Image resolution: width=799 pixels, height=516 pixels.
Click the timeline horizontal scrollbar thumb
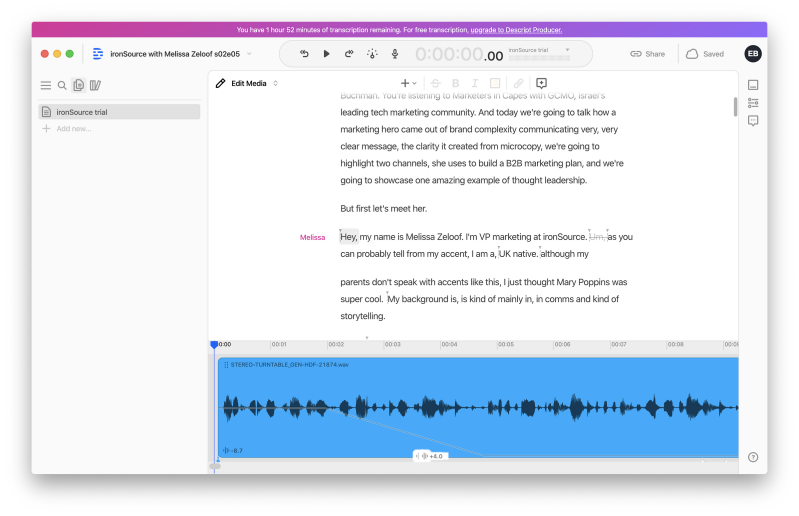(x=215, y=466)
